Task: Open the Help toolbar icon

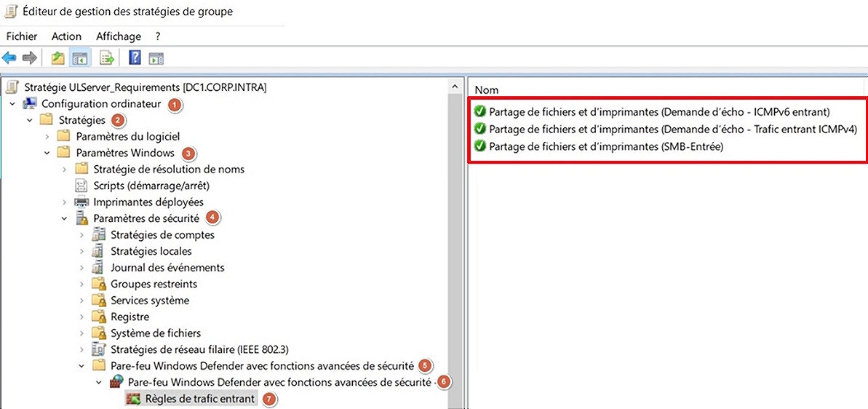Action: (135, 57)
